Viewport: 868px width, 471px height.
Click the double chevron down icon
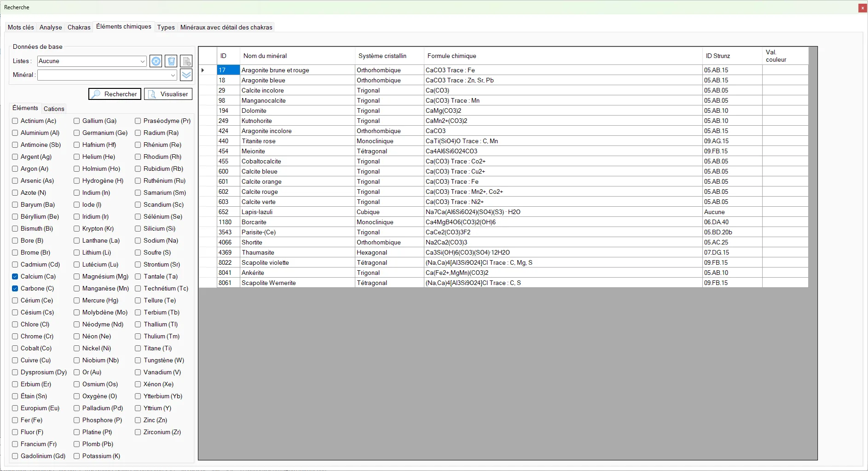click(x=186, y=75)
